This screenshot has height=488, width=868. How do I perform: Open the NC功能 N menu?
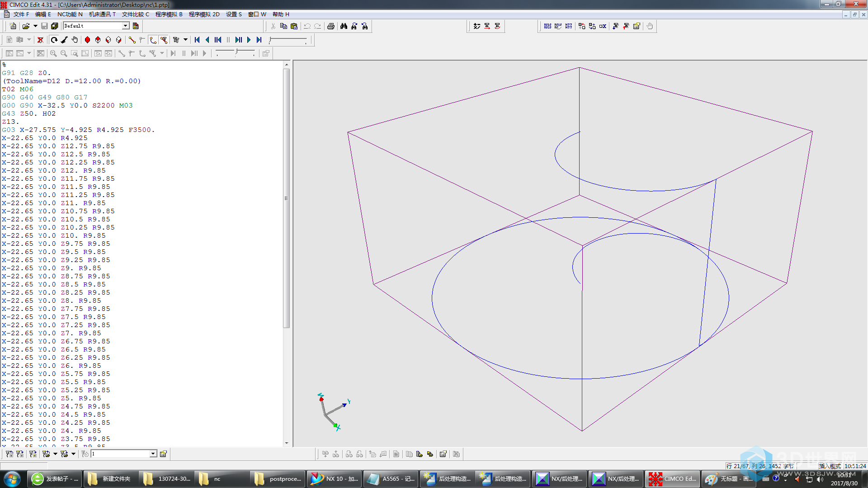[x=70, y=14]
